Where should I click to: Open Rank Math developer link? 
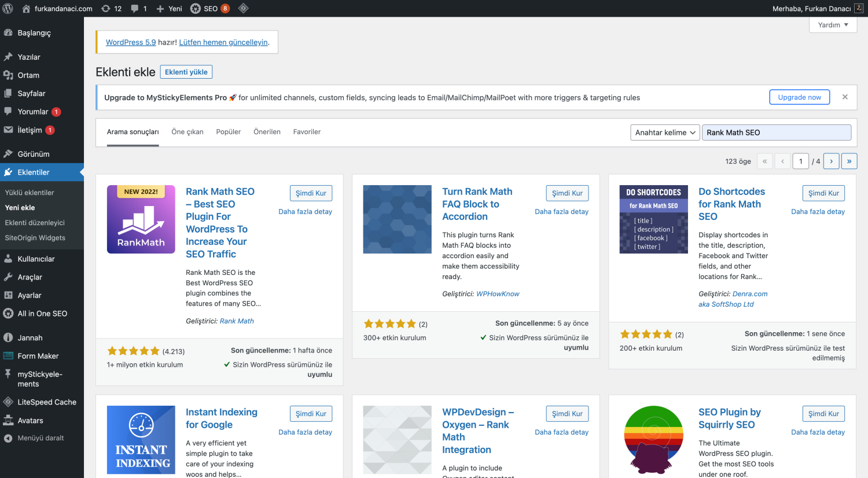click(x=237, y=321)
